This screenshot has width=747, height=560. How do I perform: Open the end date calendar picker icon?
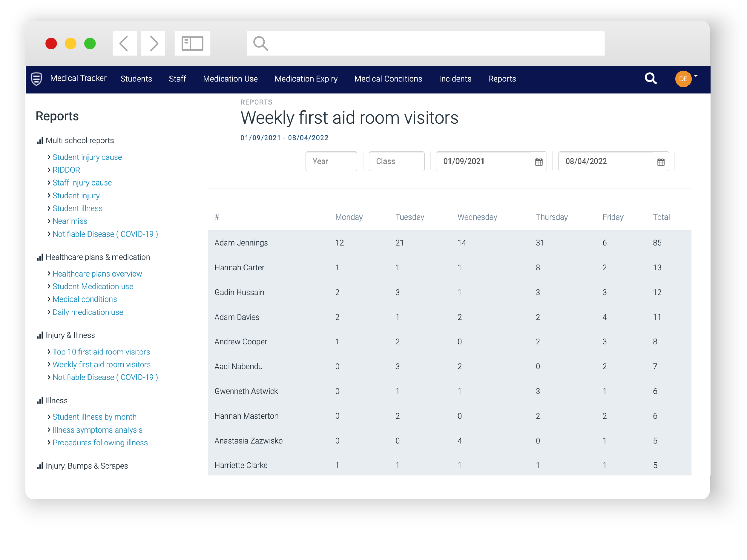click(x=661, y=162)
